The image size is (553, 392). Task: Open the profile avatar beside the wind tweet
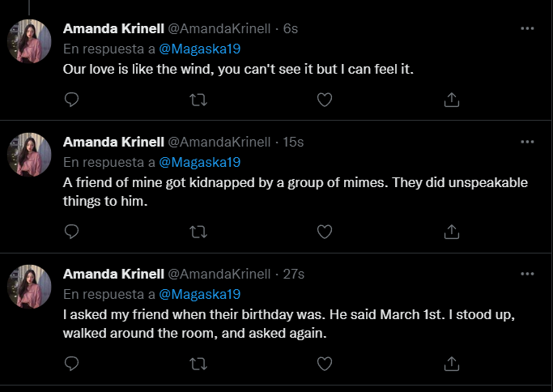(x=29, y=40)
